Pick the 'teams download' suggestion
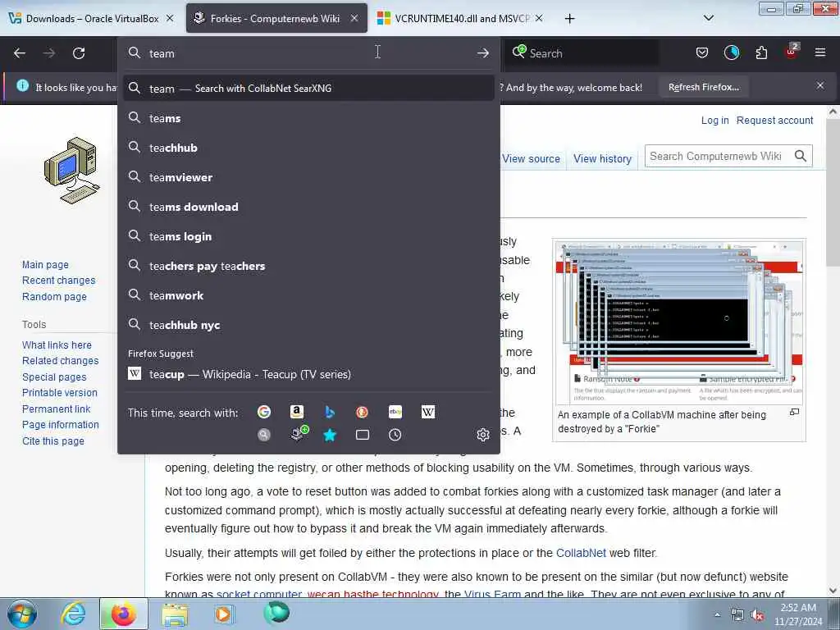This screenshot has width=840, height=630. click(x=308, y=207)
